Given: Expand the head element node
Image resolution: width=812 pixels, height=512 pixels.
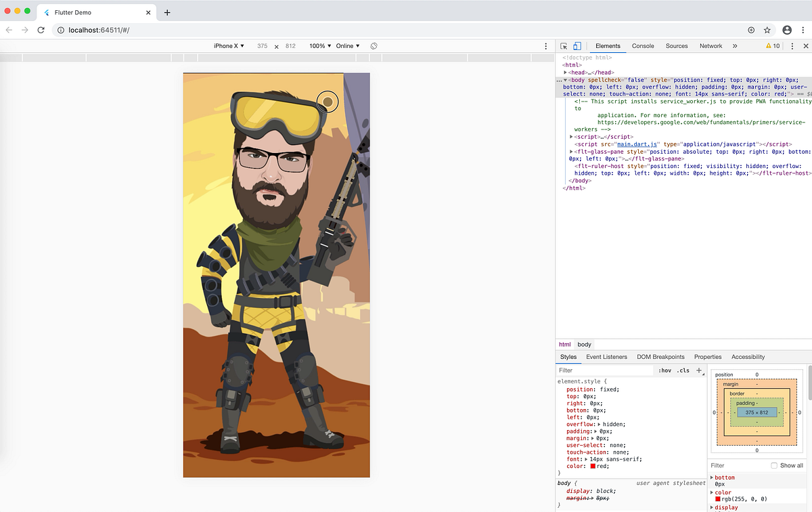Looking at the screenshot, I should [x=565, y=72].
